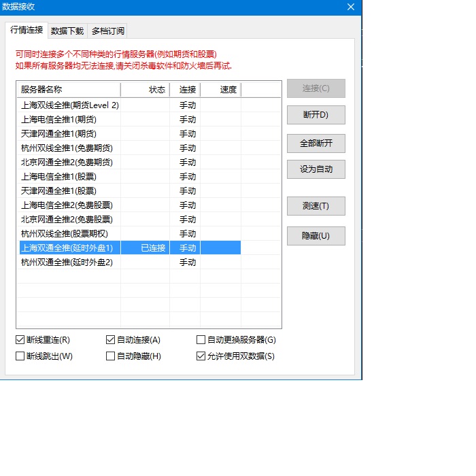476x476 pixels.
Task: Click 手动 in the 上海双线全推(期货Level 2) row
Action: click(188, 105)
